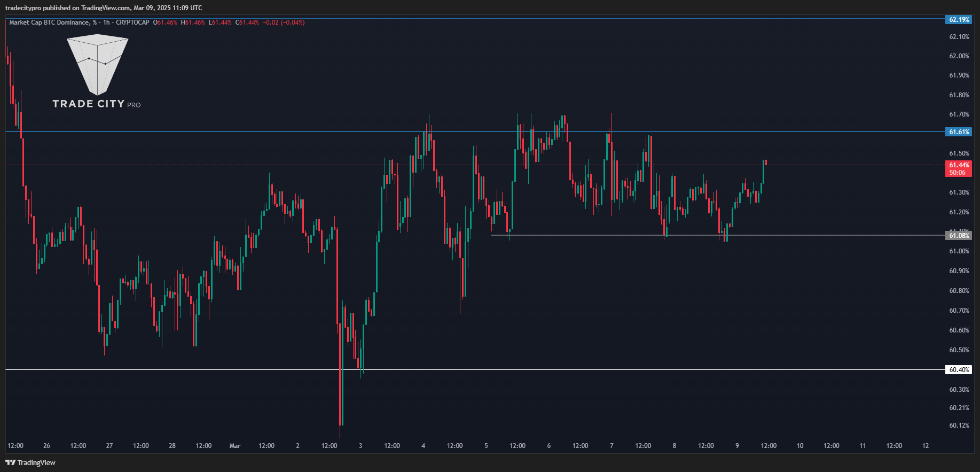
Task: Click the 5 date label on time axis
Action: pos(486,446)
